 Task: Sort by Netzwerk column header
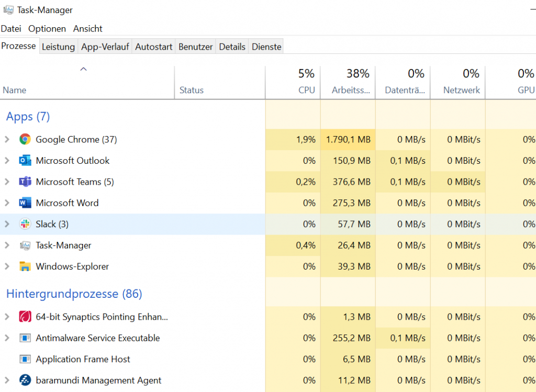pyautogui.click(x=458, y=82)
